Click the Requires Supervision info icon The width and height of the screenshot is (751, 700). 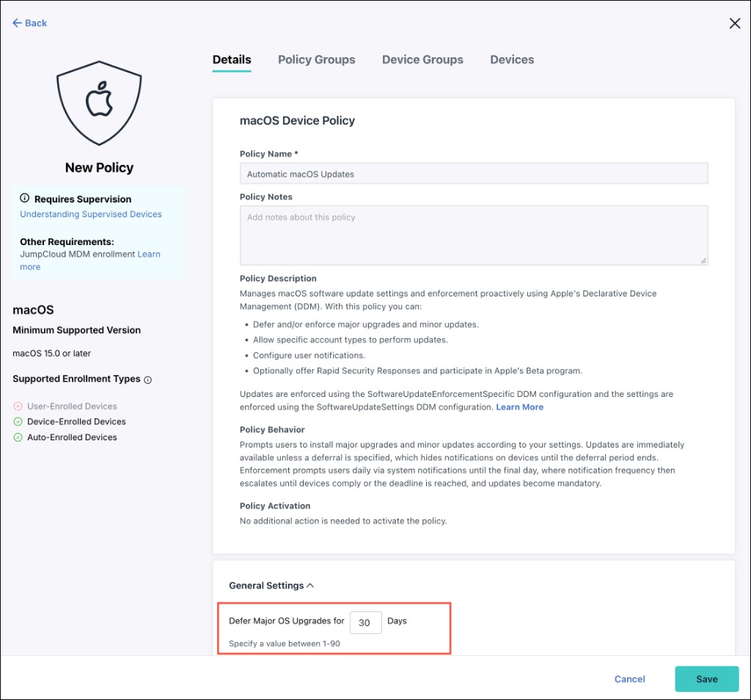coord(24,198)
